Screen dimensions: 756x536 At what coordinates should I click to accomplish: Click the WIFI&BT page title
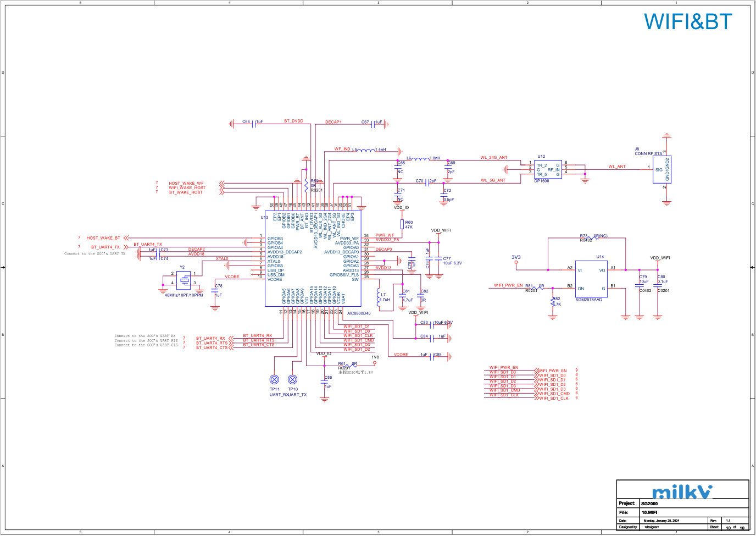688,22
